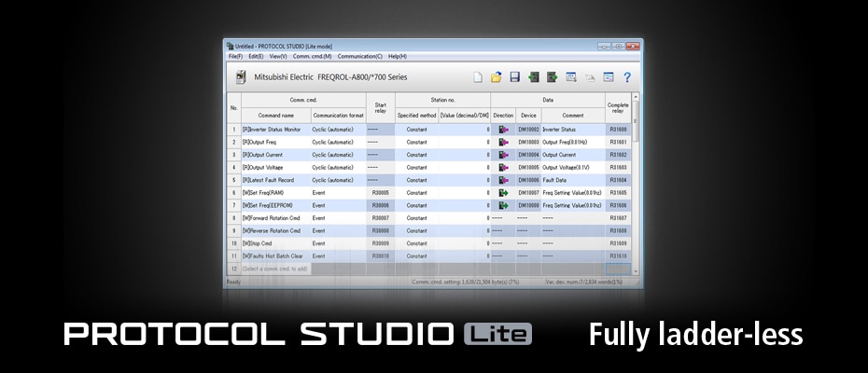Select the '[W]Forward Rotation Cmd' cell

point(275,218)
